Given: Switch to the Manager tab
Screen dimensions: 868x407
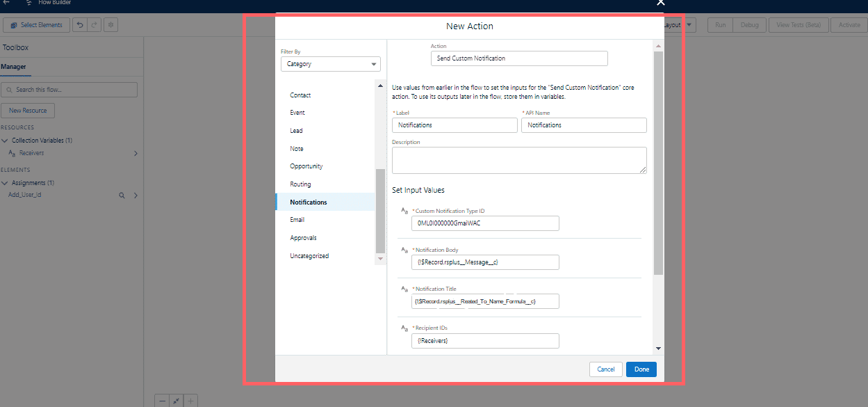Looking at the screenshot, I should coord(13,67).
